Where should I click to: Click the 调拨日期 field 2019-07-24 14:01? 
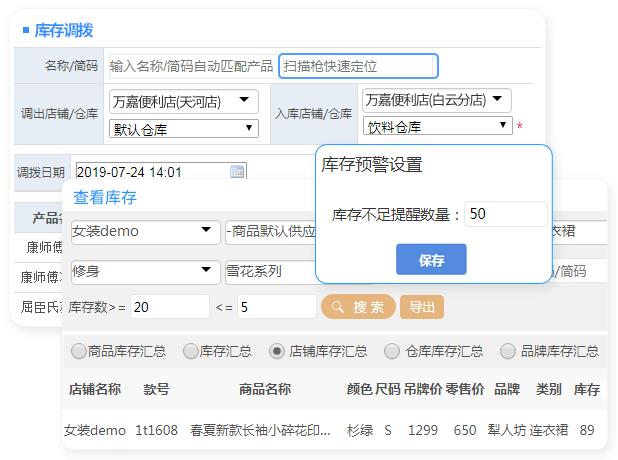[x=161, y=171]
